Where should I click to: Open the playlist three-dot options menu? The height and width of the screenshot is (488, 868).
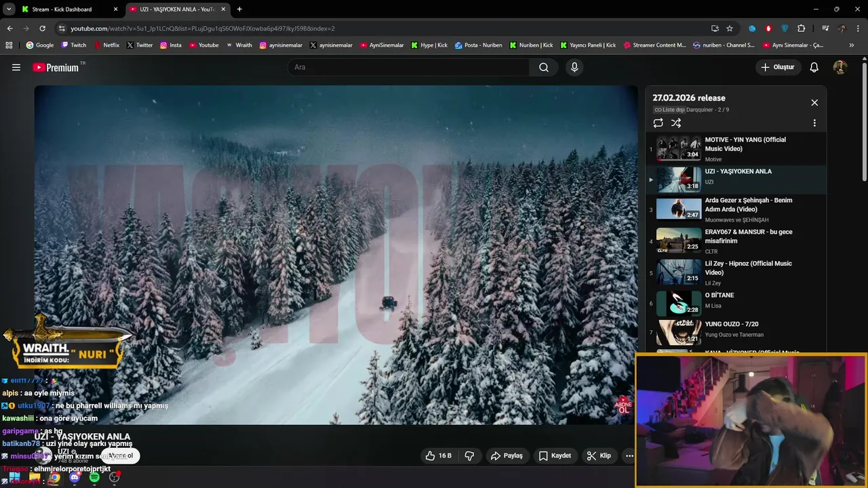click(814, 123)
